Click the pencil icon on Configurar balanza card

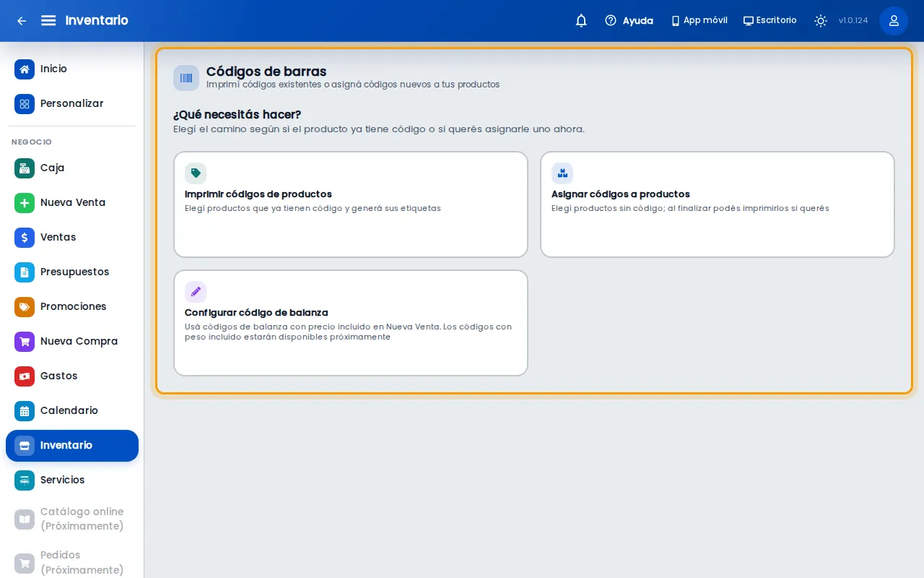click(196, 292)
